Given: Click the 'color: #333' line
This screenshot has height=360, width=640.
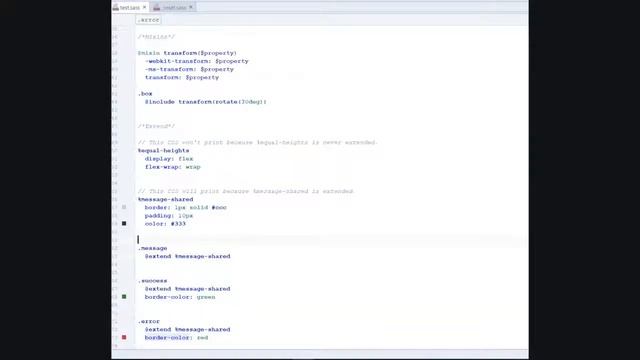Looking at the screenshot, I should pos(165,224).
